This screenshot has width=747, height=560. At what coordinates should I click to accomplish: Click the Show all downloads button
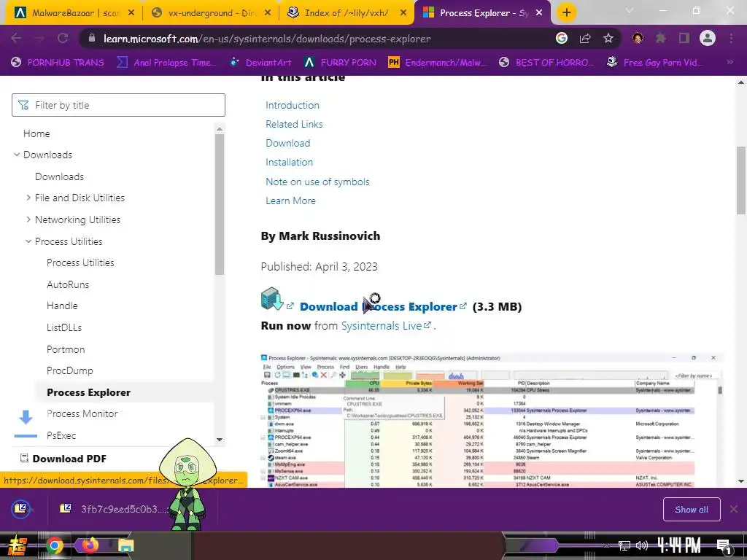[692, 510]
